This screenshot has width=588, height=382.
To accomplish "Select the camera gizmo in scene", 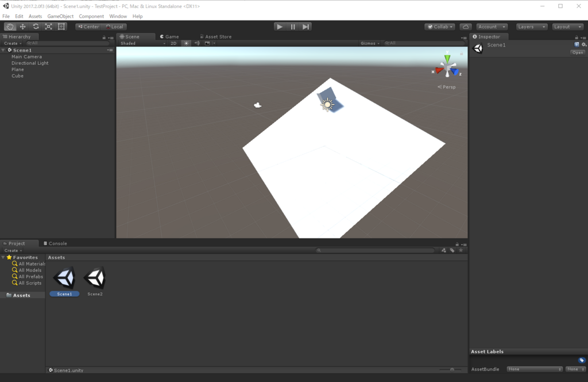I will pyautogui.click(x=258, y=105).
